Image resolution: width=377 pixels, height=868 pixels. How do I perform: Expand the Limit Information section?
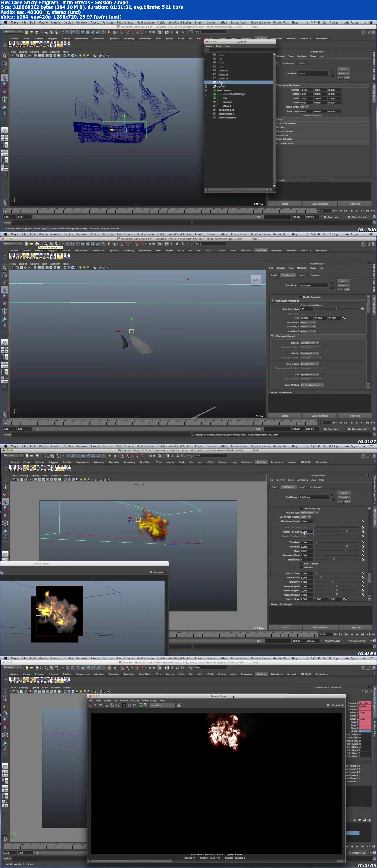point(323,123)
